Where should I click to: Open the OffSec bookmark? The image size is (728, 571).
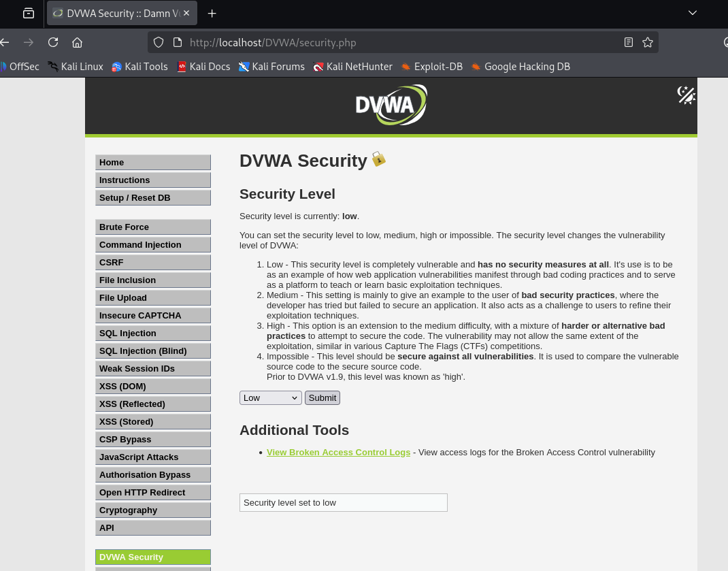coord(20,67)
